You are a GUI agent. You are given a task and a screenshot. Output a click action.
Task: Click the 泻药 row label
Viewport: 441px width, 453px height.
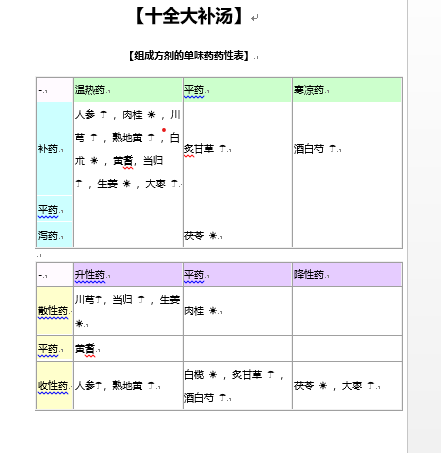(x=48, y=235)
